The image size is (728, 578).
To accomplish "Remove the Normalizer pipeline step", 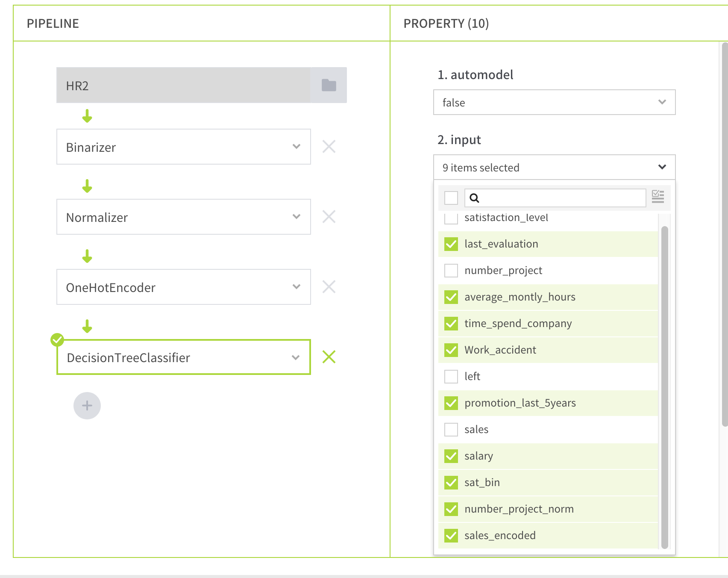I will [x=329, y=217].
